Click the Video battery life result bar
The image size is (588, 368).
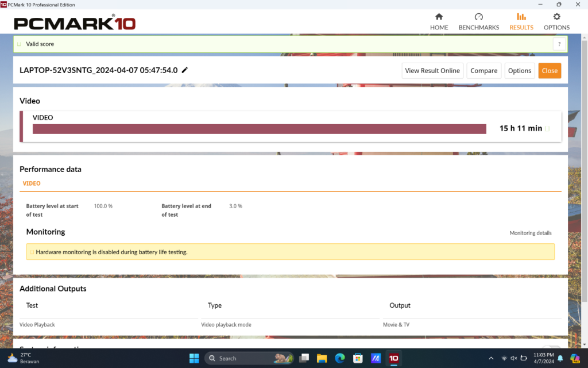[x=259, y=129]
